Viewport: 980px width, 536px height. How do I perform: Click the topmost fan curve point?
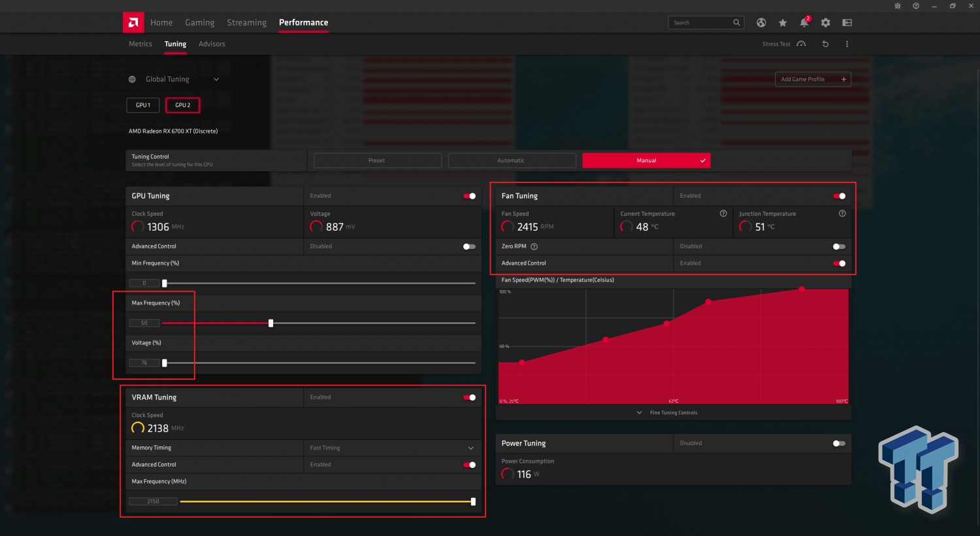point(802,289)
